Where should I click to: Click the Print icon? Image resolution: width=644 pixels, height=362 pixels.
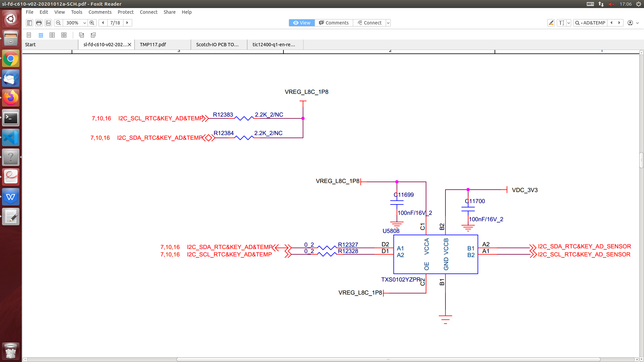(39, 23)
